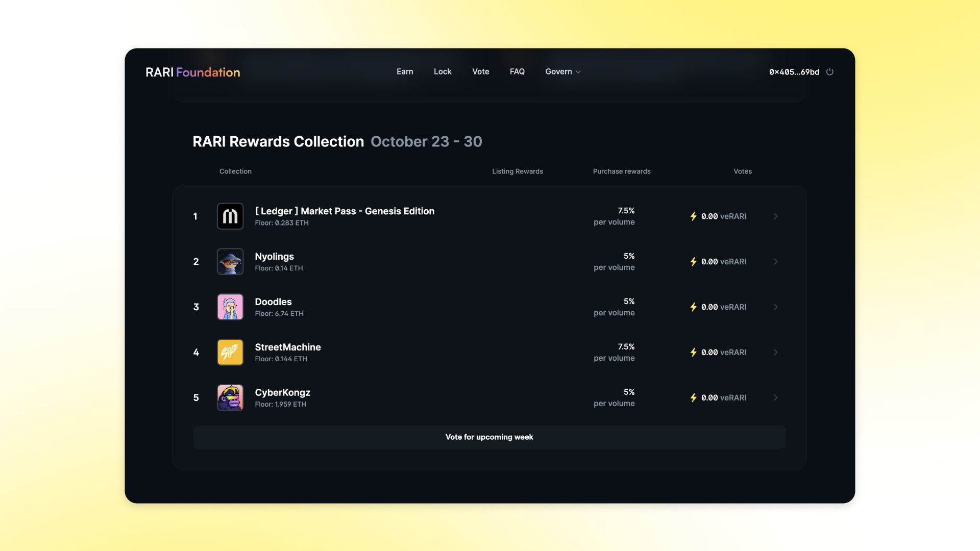
Task: Expand the Govern dropdown menu
Action: click(x=563, y=72)
